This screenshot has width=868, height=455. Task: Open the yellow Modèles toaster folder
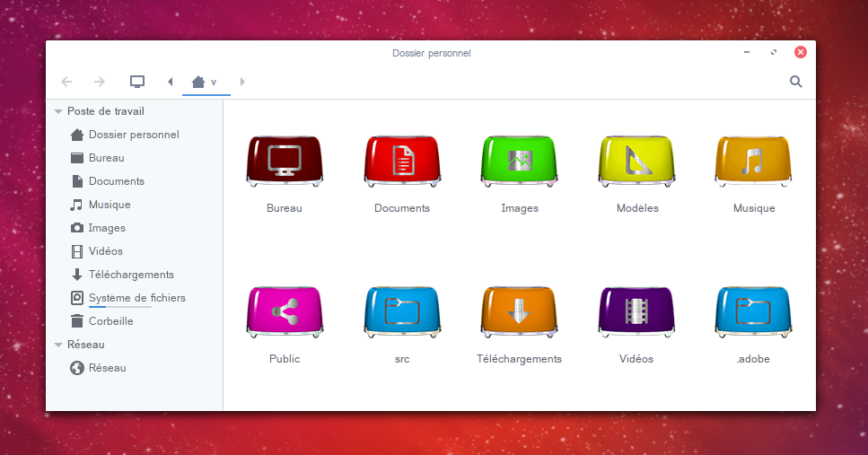pos(636,161)
